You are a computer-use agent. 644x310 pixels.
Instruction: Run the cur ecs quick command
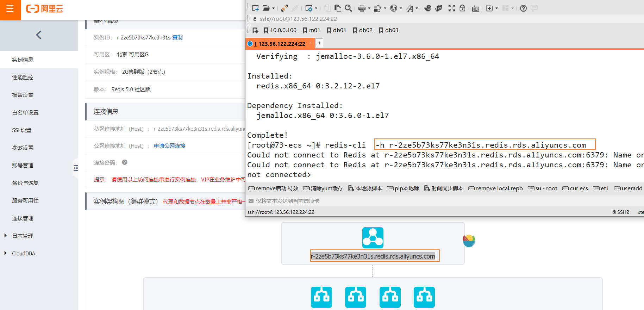(x=575, y=188)
